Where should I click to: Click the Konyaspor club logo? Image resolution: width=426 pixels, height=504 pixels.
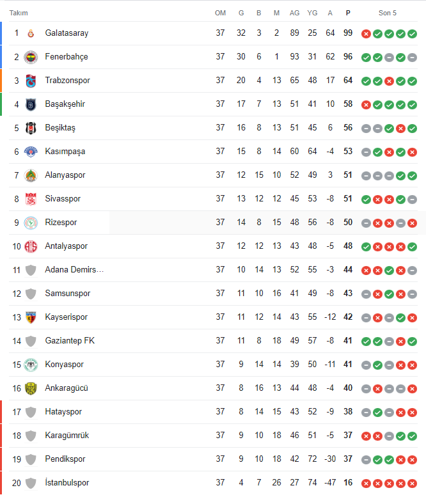point(31,365)
